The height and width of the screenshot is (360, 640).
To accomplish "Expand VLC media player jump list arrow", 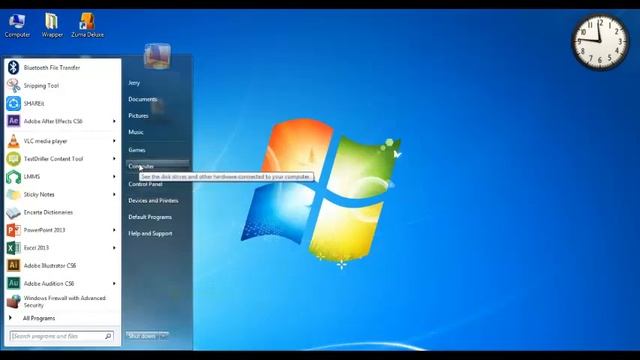I will tap(114, 141).
